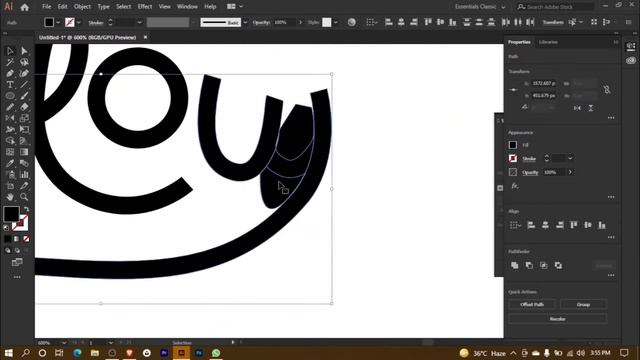The width and height of the screenshot is (640, 360).
Task: Set the solid Color mode button in toolbar
Action: 8,239
